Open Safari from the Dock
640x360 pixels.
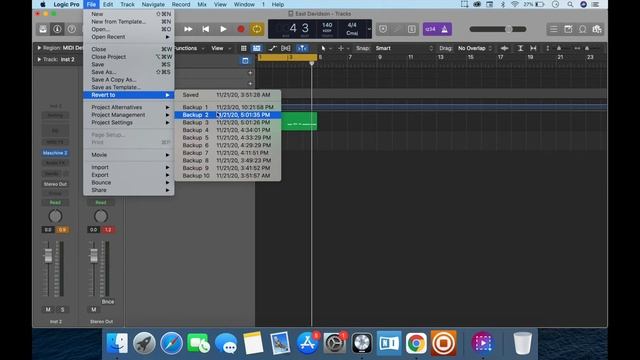[171, 342]
